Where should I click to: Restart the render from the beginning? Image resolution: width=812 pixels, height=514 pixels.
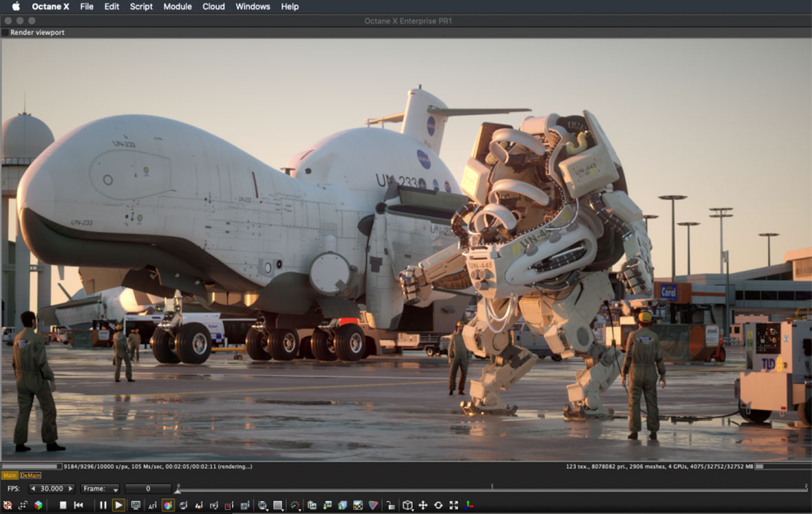(78, 504)
